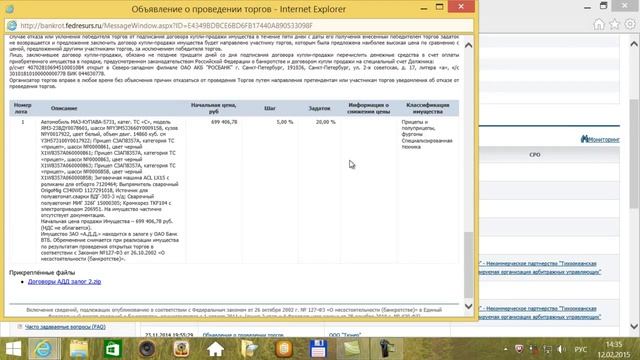This screenshot has width=640, height=360.
Task: Open the speaker-shaped app on the taskbar
Action: click(147, 349)
